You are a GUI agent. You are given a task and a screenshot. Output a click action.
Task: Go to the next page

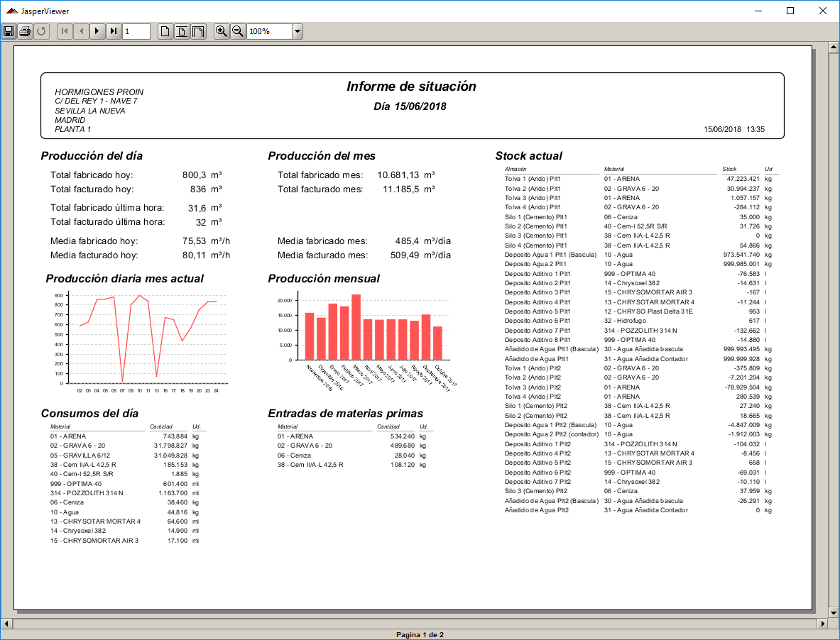(x=97, y=31)
